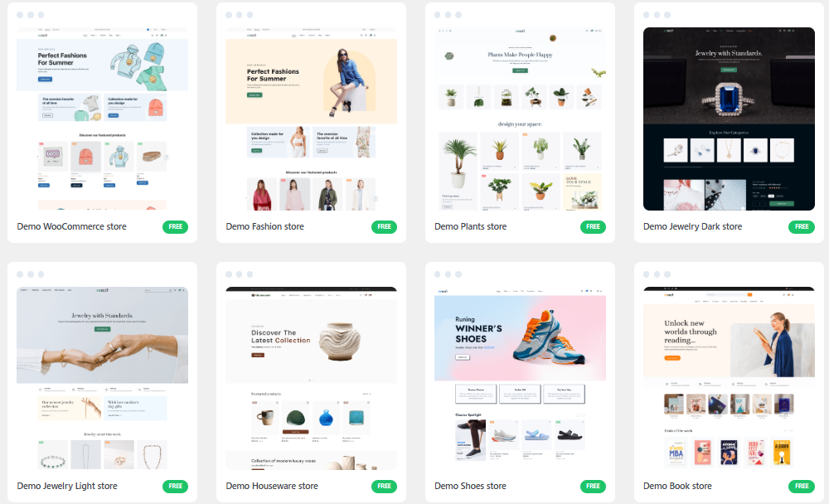
Task: Click the Demo Shoes store title
Action: [471, 486]
